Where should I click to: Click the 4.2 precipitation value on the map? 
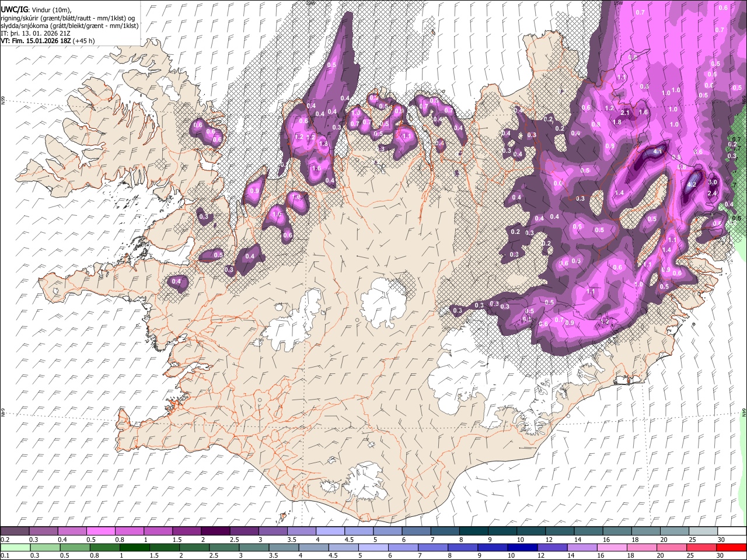[x=692, y=184]
